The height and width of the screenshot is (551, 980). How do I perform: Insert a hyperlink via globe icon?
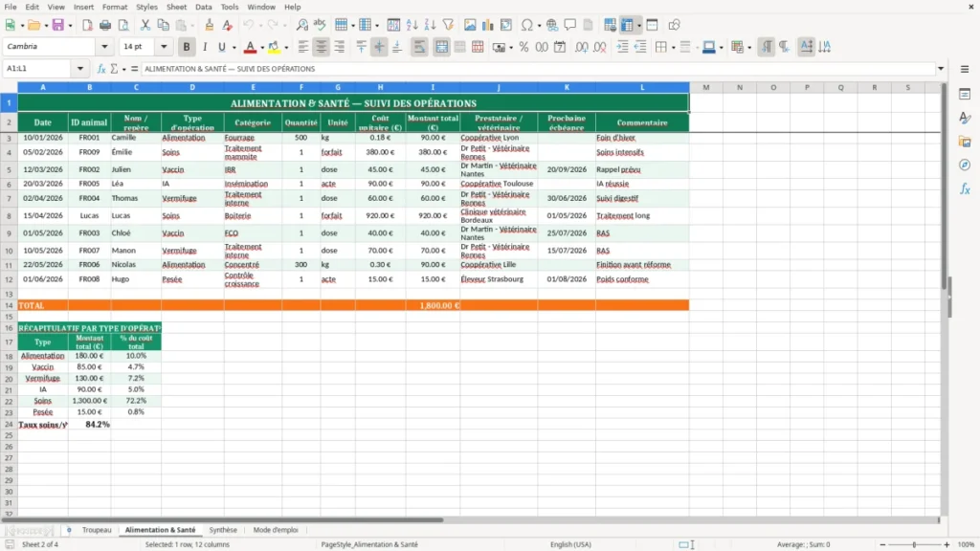[x=552, y=25]
